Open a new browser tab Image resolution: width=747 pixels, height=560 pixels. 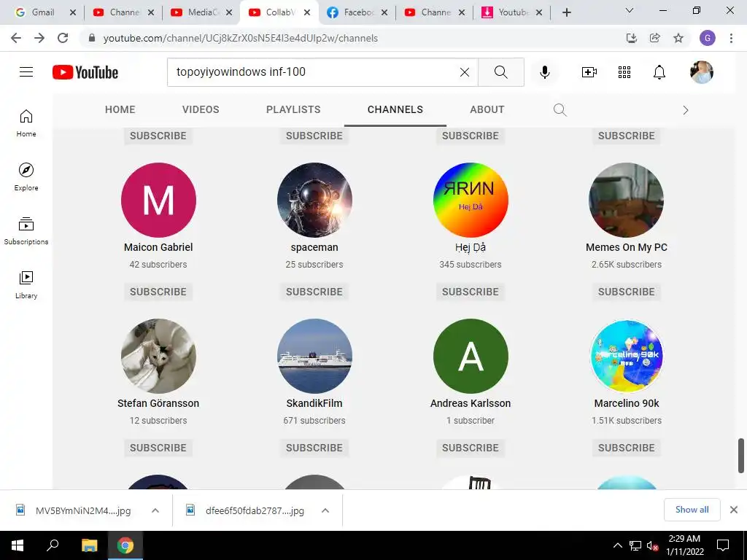(566, 12)
